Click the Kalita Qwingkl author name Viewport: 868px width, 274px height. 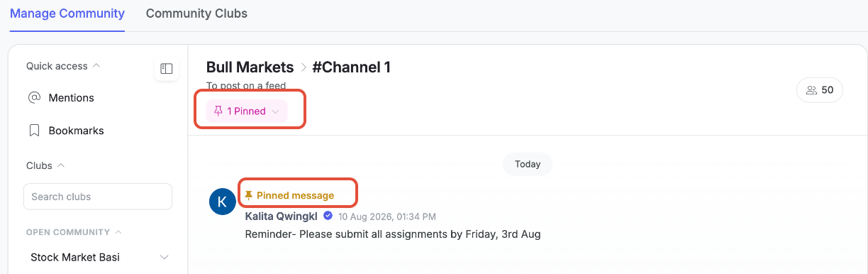tap(282, 216)
